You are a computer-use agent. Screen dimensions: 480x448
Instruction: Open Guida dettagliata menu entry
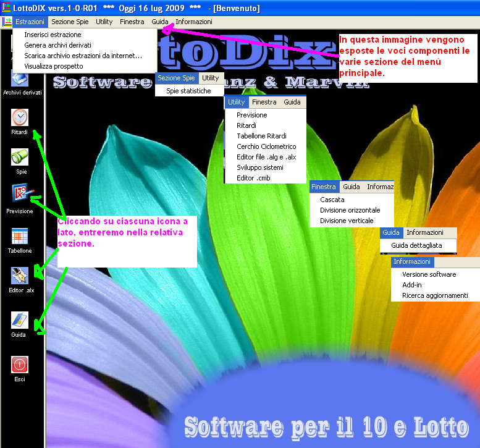click(x=418, y=245)
